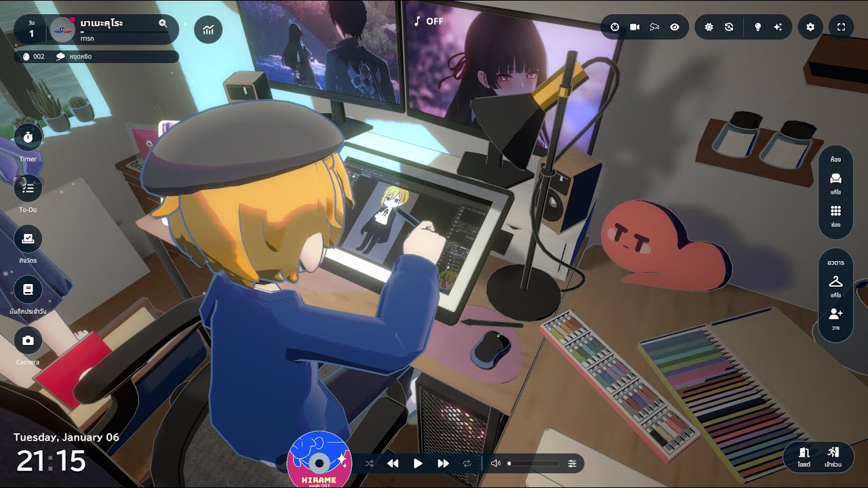This screenshot has height=488, width=868.
Task: Click the วาง add avatar button
Action: click(x=835, y=319)
